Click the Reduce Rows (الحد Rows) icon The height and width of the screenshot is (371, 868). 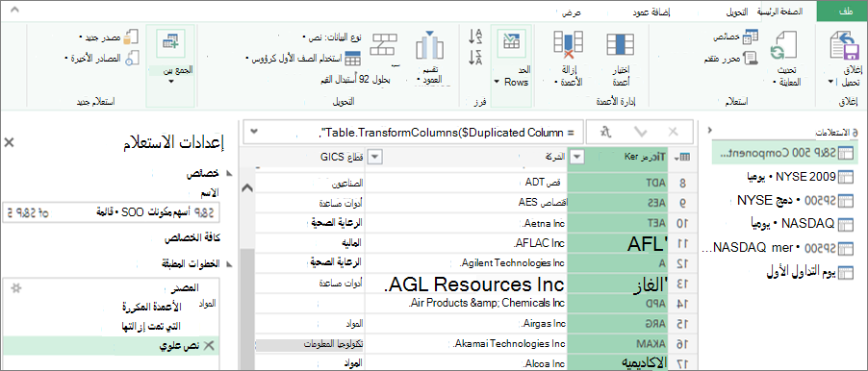512,42
